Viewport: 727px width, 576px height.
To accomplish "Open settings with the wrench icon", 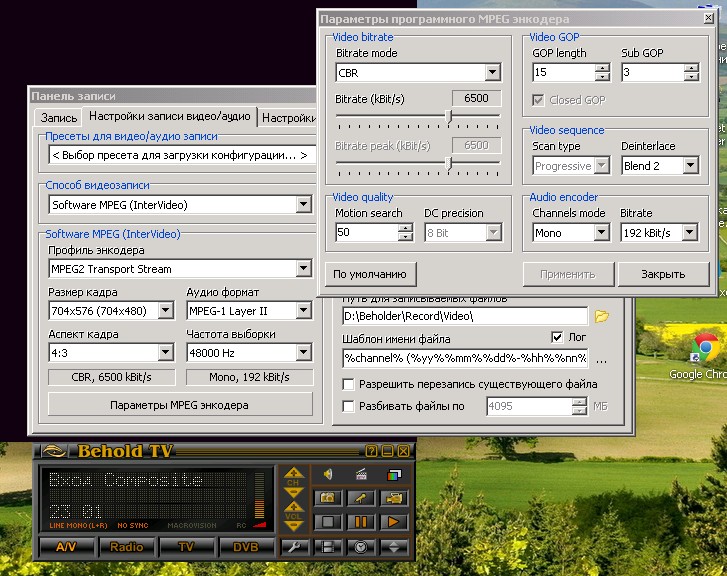I will (x=293, y=547).
